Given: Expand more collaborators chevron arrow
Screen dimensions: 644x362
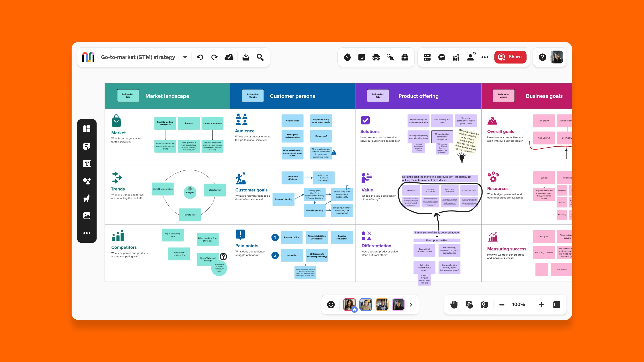Looking at the screenshot, I should point(411,305).
